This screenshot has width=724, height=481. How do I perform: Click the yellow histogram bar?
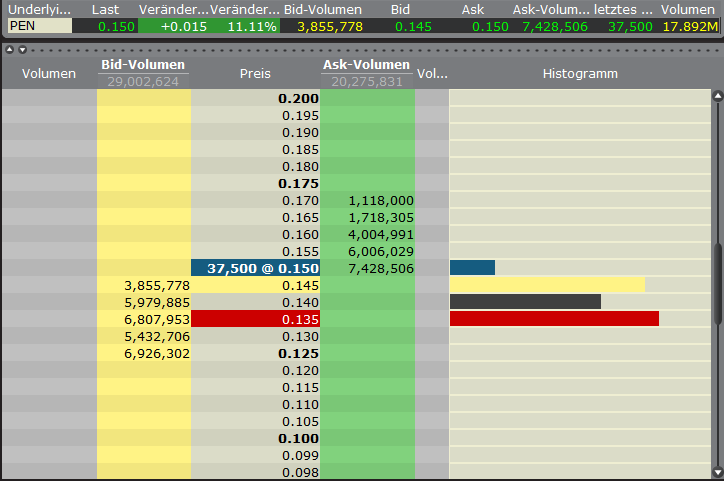pyautogui.click(x=547, y=285)
